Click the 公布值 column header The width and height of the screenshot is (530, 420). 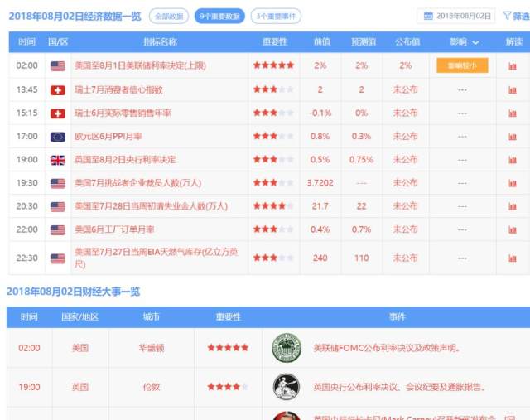point(407,42)
